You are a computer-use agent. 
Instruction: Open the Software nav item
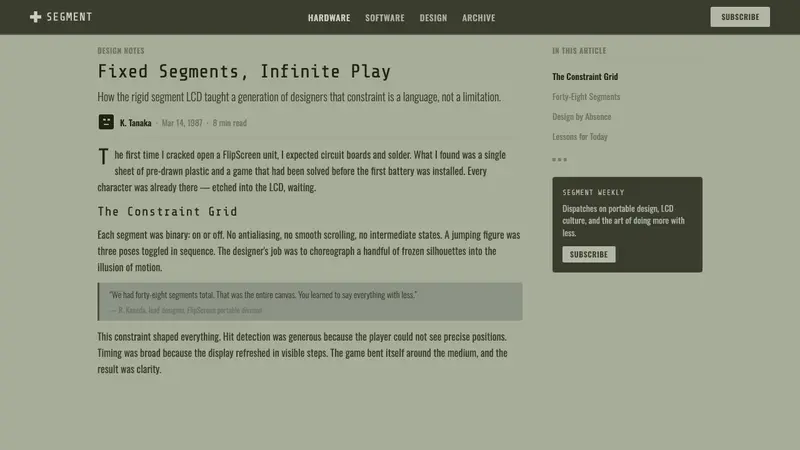click(x=385, y=18)
